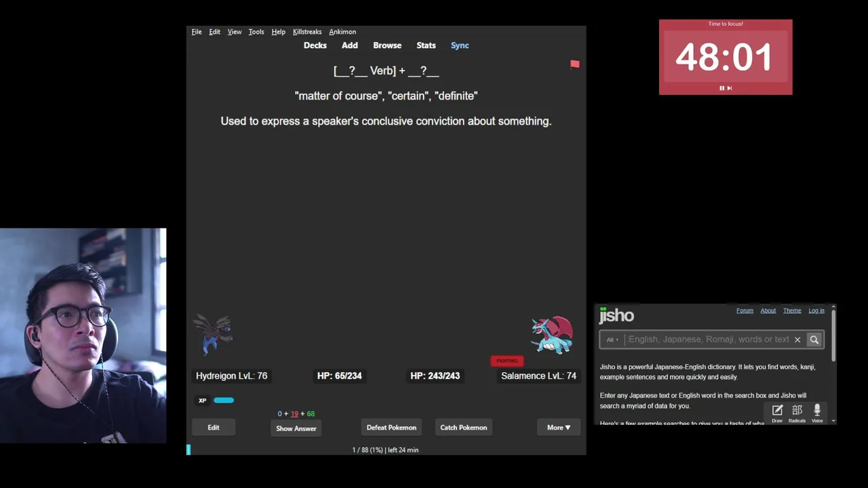Click the '[__?__ Verb] + __?__' card line
Viewport: 868px width, 488px height.
click(x=386, y=70)
